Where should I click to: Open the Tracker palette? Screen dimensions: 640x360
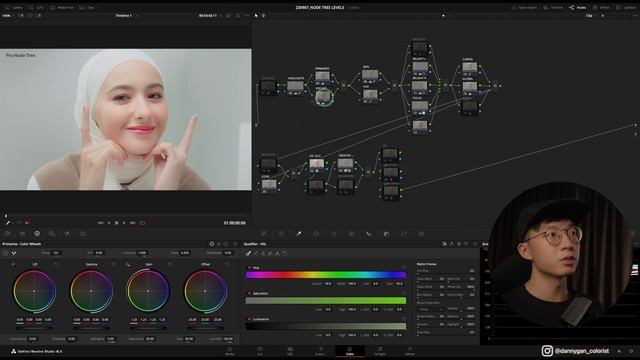pyautogui.click(x=333, y=233)
